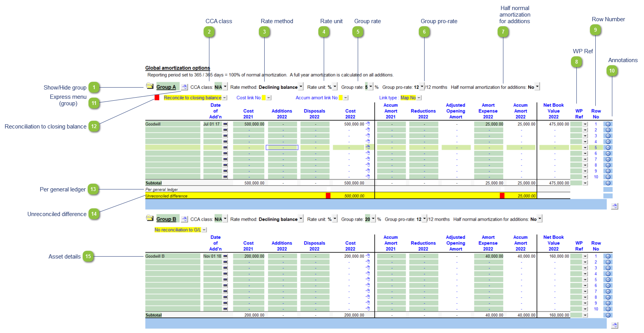The width and height of the screenshot is (644, 333).
Task: Open Group A Group pro-rate dropdown
Action: pyautogui.click(x=422, y=87)
